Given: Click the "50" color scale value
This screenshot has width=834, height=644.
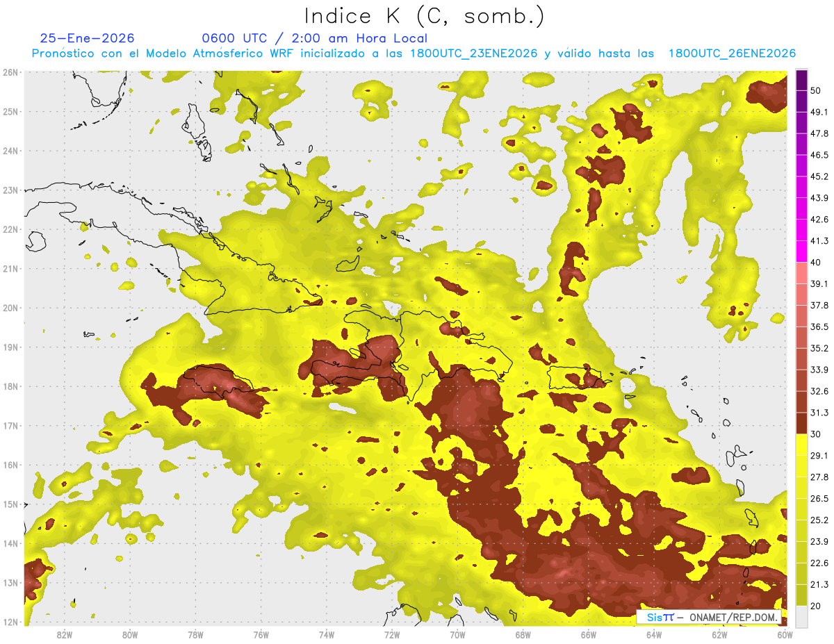Looking at the screenshot, I should click(x=815, y=90).
